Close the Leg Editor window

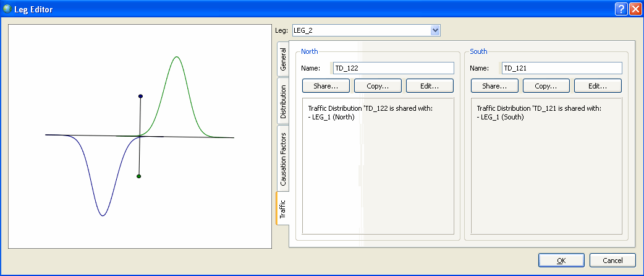635,9
